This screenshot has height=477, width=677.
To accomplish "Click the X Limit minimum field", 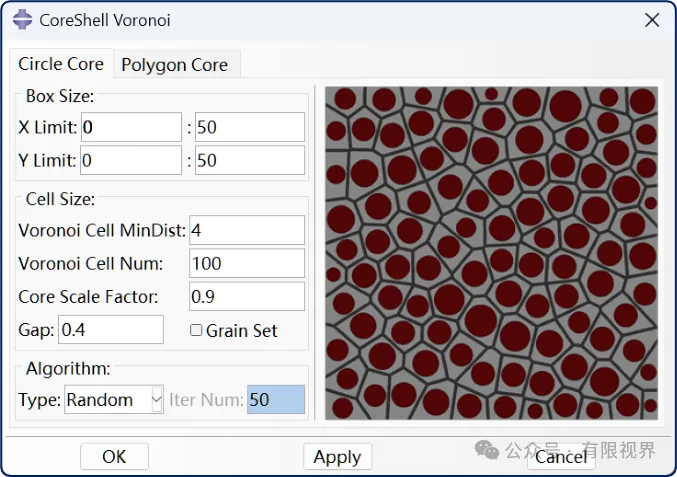I will tap(131, 127).
